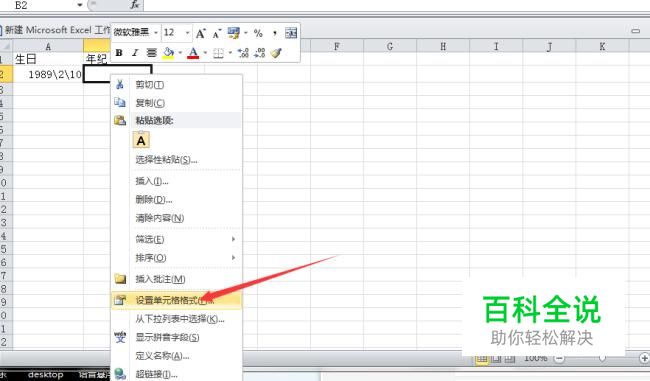Apply yellow fill color with the paint bucket
Viewport: 650px width, 381px height.
coord(168,53)
